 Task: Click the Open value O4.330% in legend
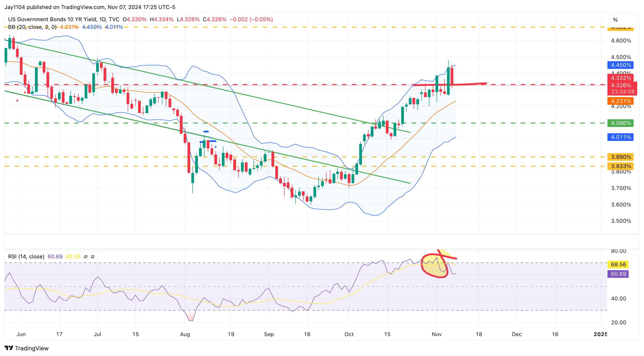click(134, 19)
